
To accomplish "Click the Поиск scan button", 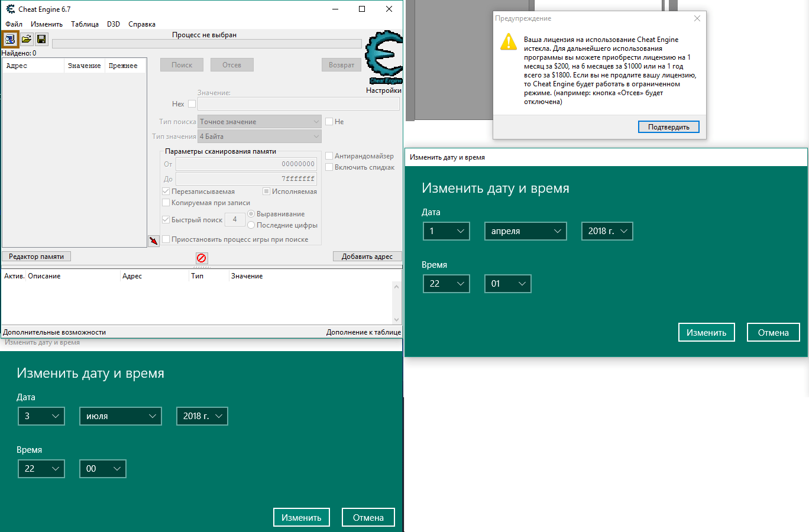I will point(182,65).
